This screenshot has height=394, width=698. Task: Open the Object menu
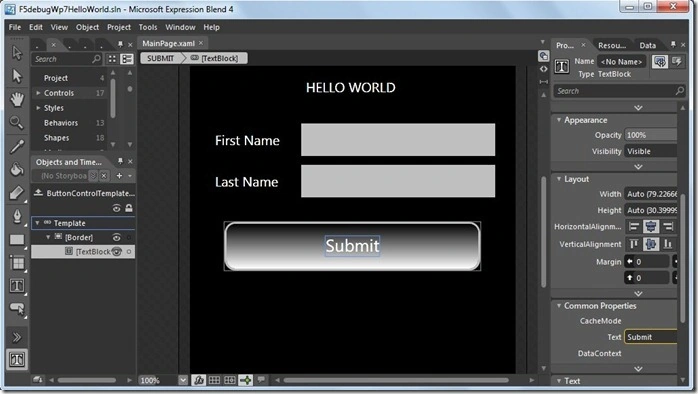87,27
